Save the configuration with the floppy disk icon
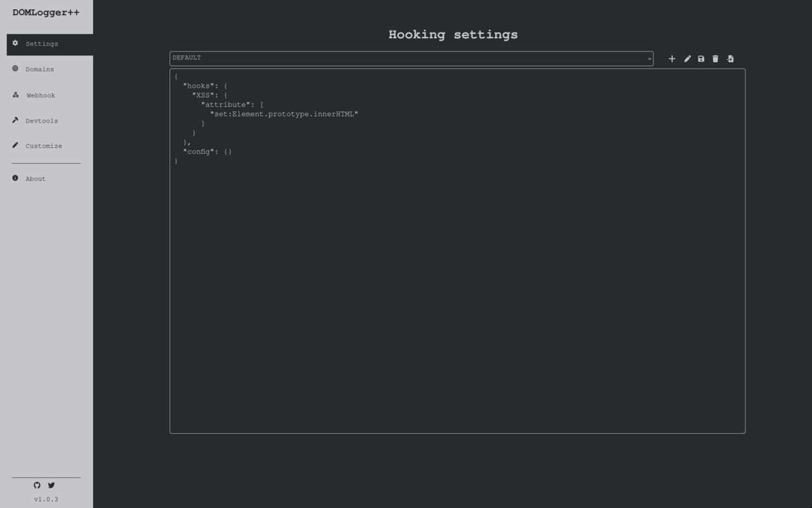The image size is (812, 508). [701, 58]
